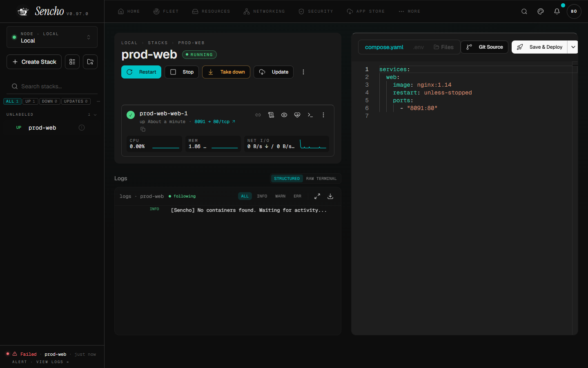Click the link icon on prod-web-web-1

258,115
